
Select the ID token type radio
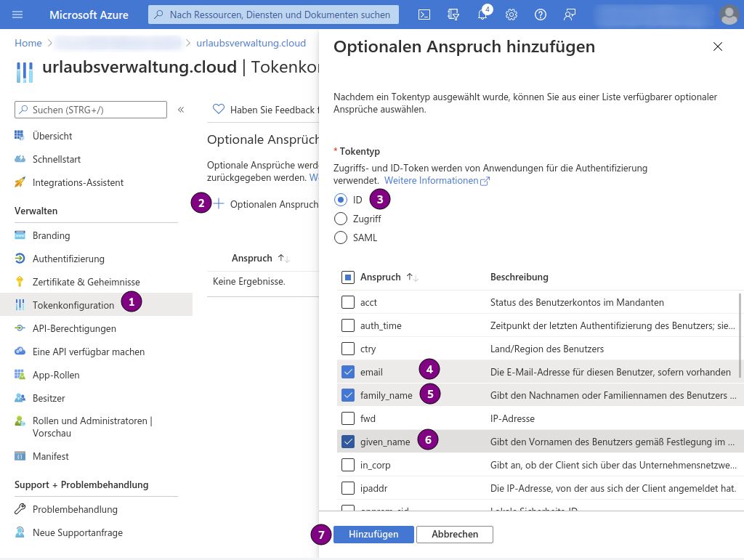click(x=340, y=200)
